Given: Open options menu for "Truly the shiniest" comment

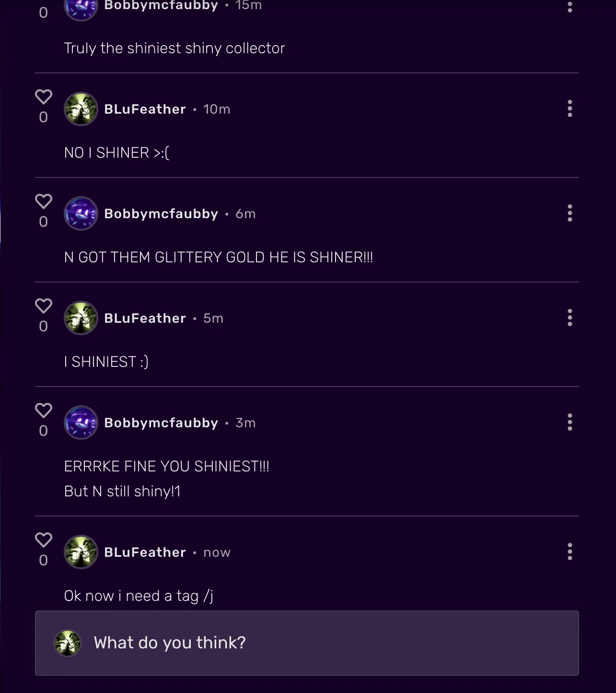Looking at the screenshot, I should (570, 6).
